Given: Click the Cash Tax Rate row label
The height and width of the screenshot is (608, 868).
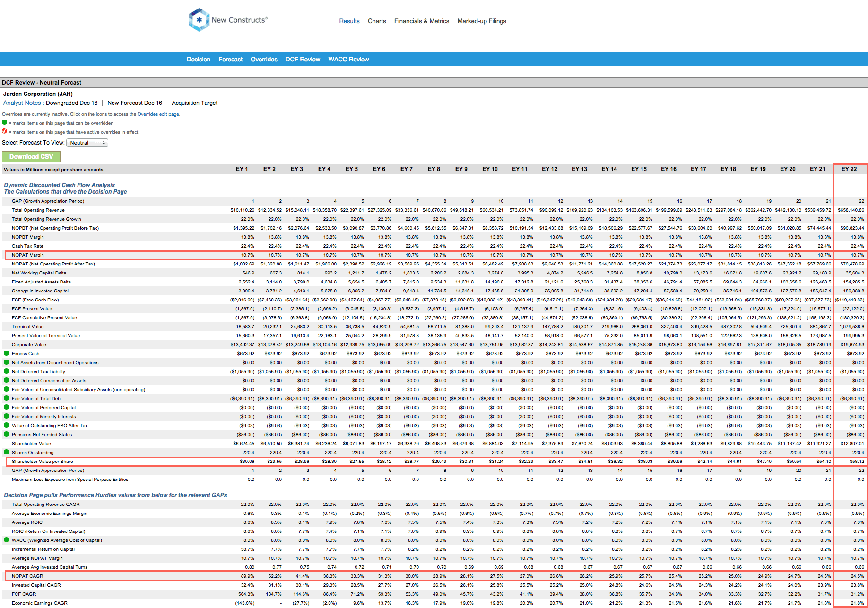Looking at the screenshot, I should pos(27,246).
